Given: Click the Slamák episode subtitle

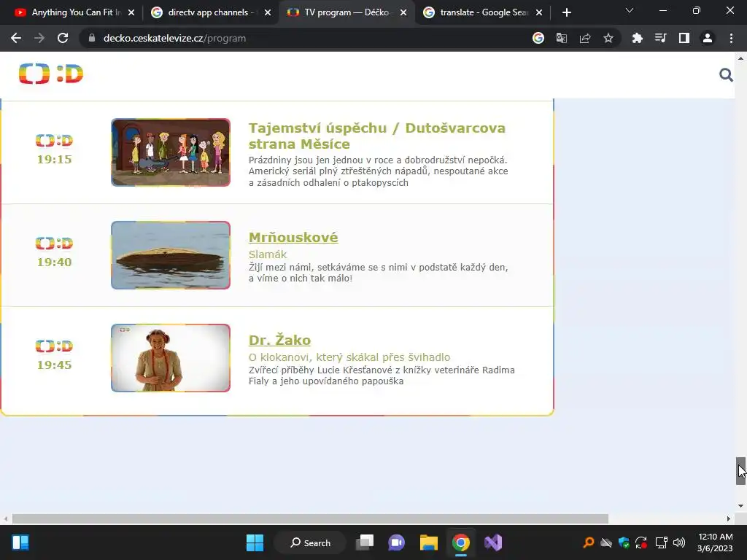Looking at the screenshot, I should [268, 254].
